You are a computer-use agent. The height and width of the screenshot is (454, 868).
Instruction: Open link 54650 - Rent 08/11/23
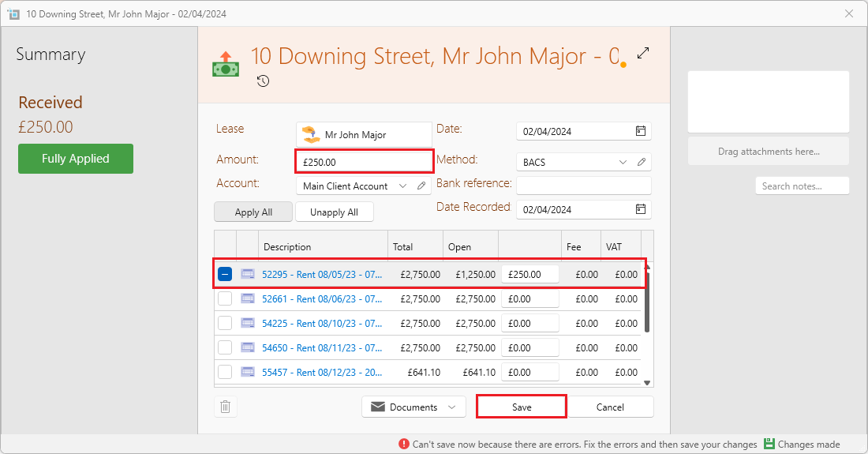coord(322,347)
